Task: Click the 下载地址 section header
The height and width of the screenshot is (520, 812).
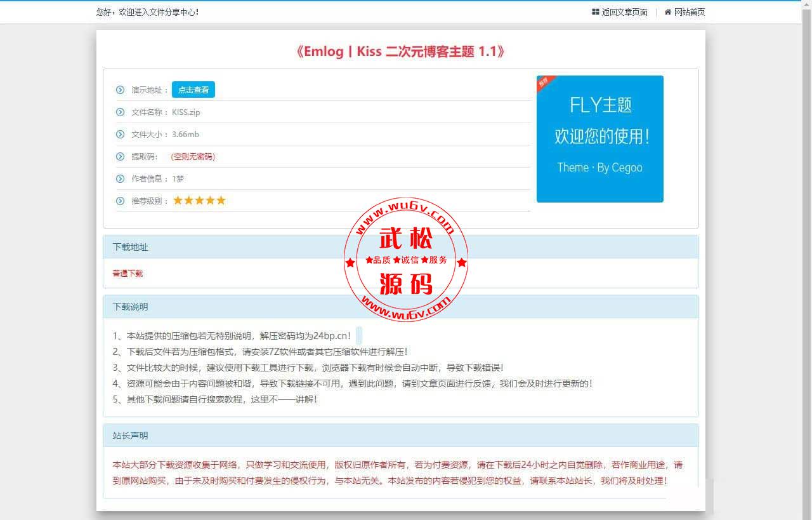Action: coord(401,247)
